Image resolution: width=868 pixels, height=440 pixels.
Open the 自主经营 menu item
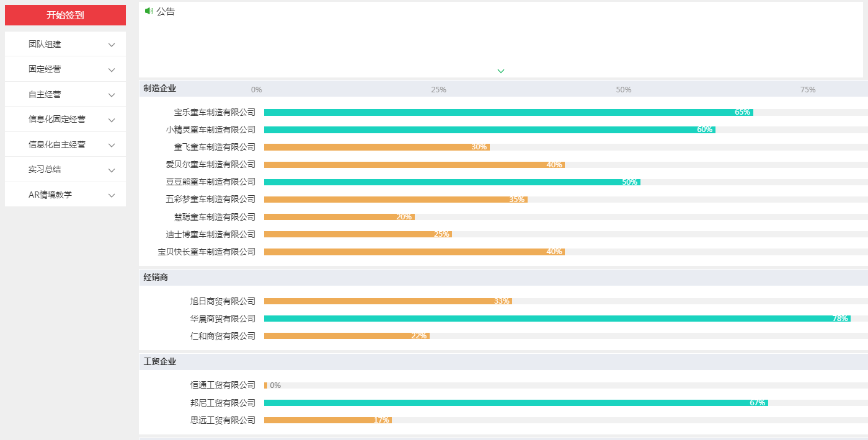[x=65, y=94]
